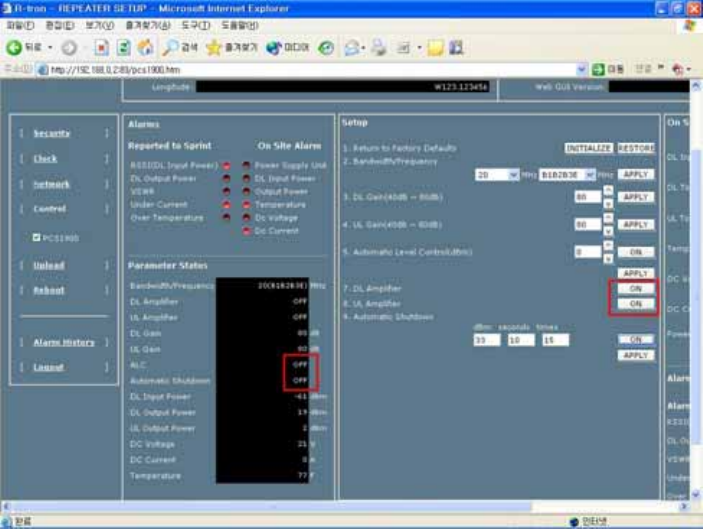Turn ON Automatic Shutdown

click(x=635, y=340)
